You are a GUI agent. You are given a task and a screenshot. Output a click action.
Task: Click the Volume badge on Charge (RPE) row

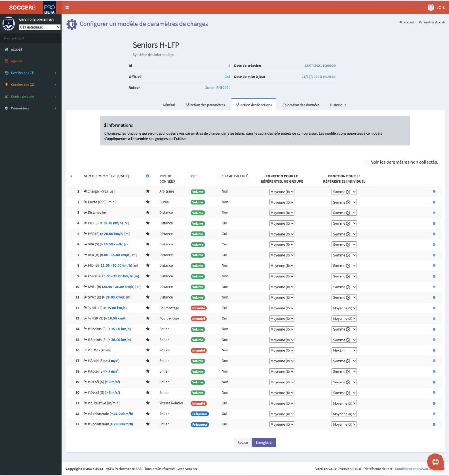(x=198, y=192)
